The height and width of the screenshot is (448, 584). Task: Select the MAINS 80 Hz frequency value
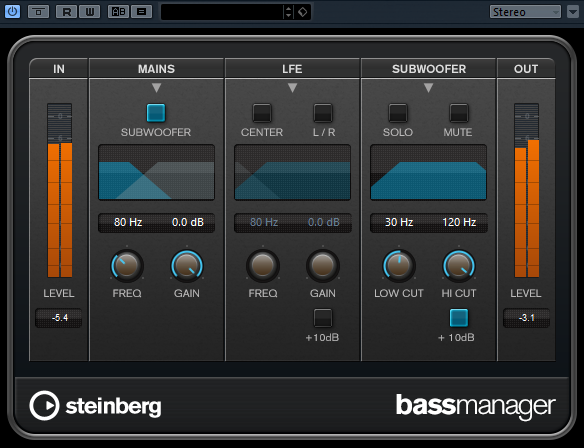coord(128,222)
